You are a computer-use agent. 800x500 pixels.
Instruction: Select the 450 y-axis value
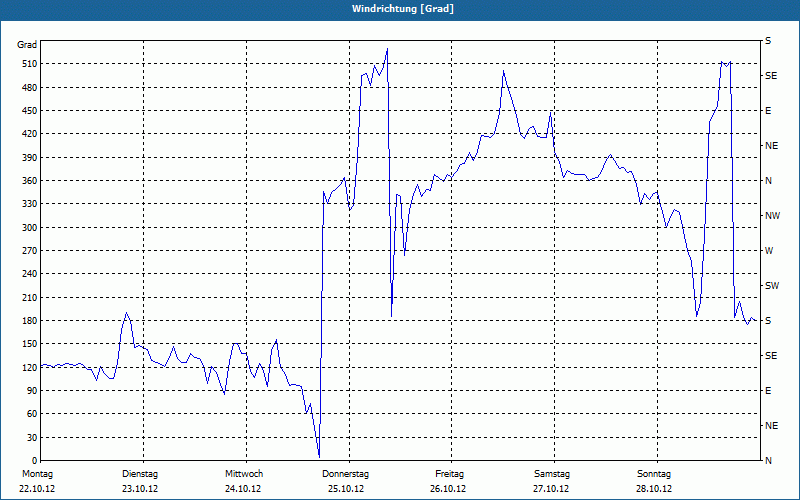click(x=29, y=111)
